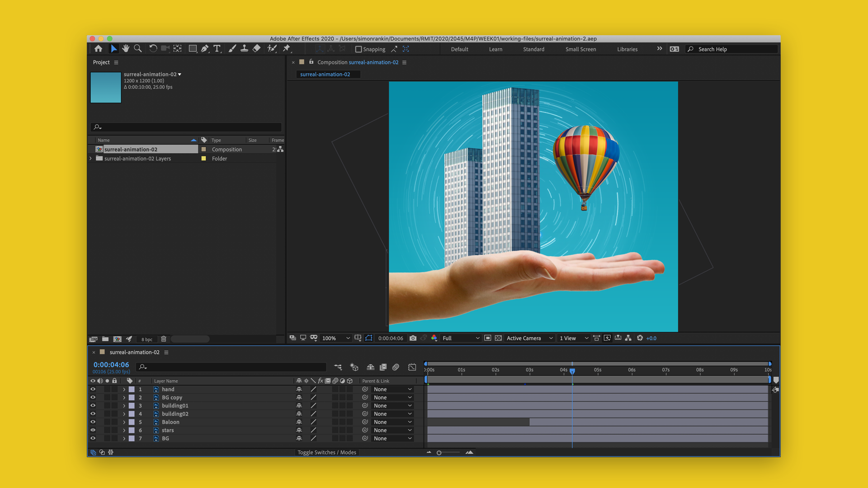The image size is (868, 488).
Task: Delete selected item with trash icon
Action: [164, 339]
